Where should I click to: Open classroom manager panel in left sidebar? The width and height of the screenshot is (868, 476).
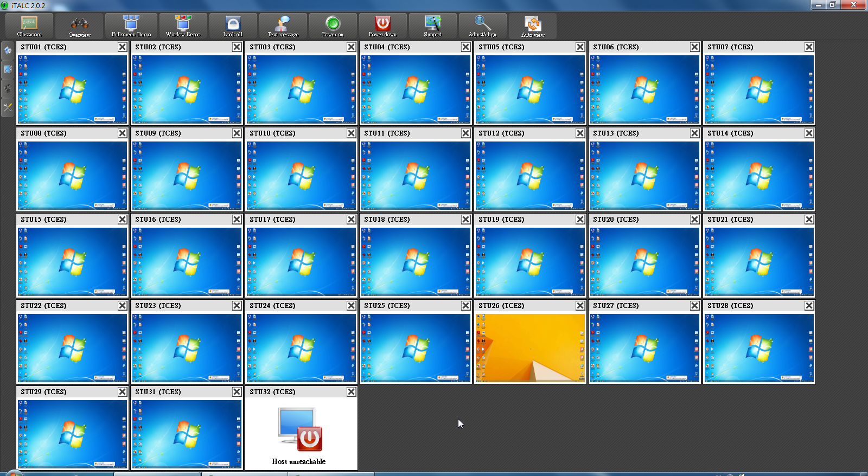(x=8, y=69)
